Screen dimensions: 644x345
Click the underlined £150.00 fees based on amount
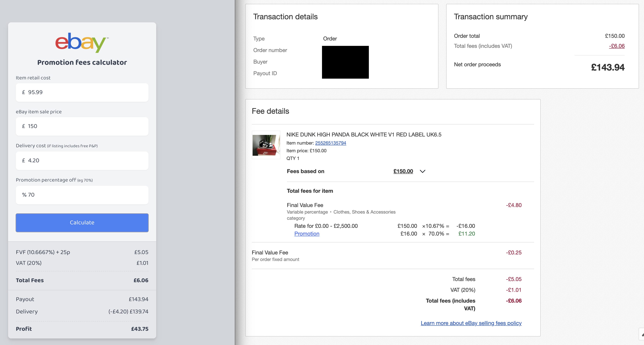403,171
